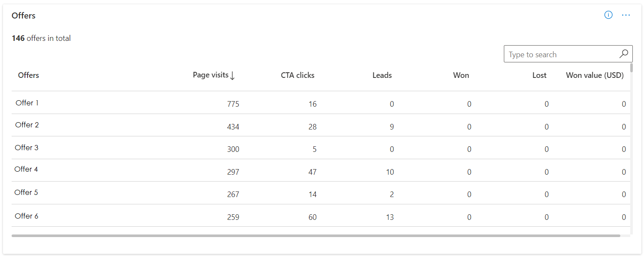Image resolution: width=644 pixels, height=256 pixels.
Task: Select the Offer 1 row
Action: [27, 103]
